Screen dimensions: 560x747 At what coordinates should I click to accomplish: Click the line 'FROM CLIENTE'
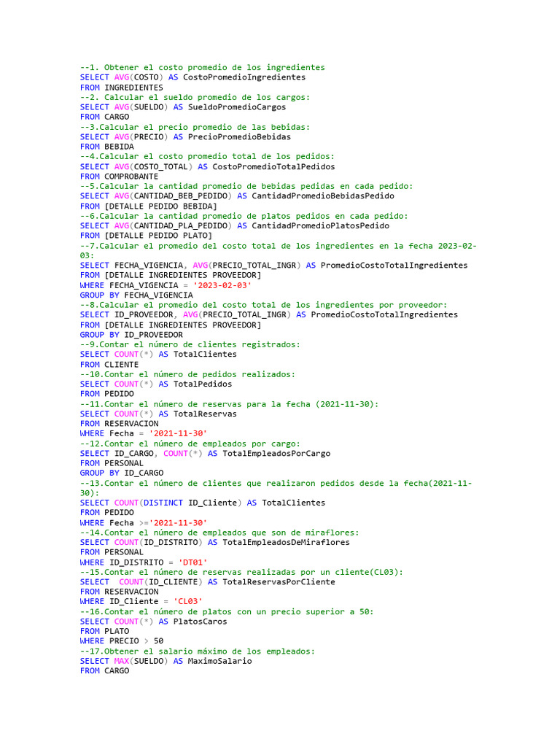pos(109,365)
